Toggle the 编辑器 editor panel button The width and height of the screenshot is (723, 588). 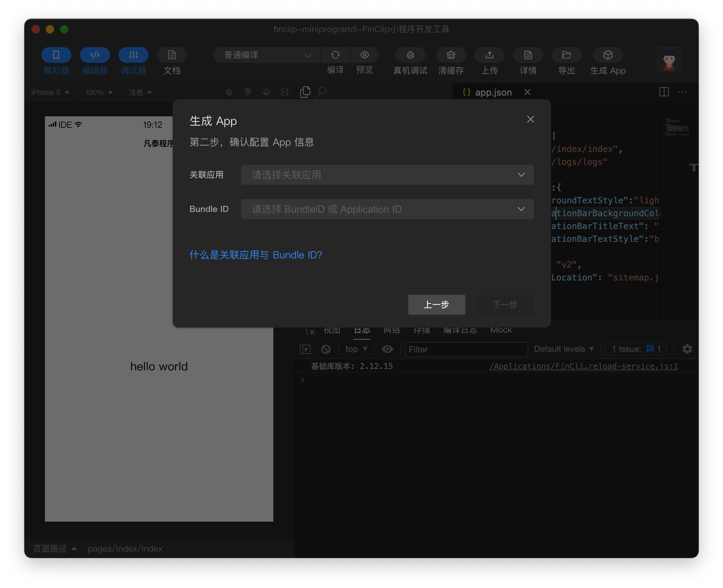95,55
